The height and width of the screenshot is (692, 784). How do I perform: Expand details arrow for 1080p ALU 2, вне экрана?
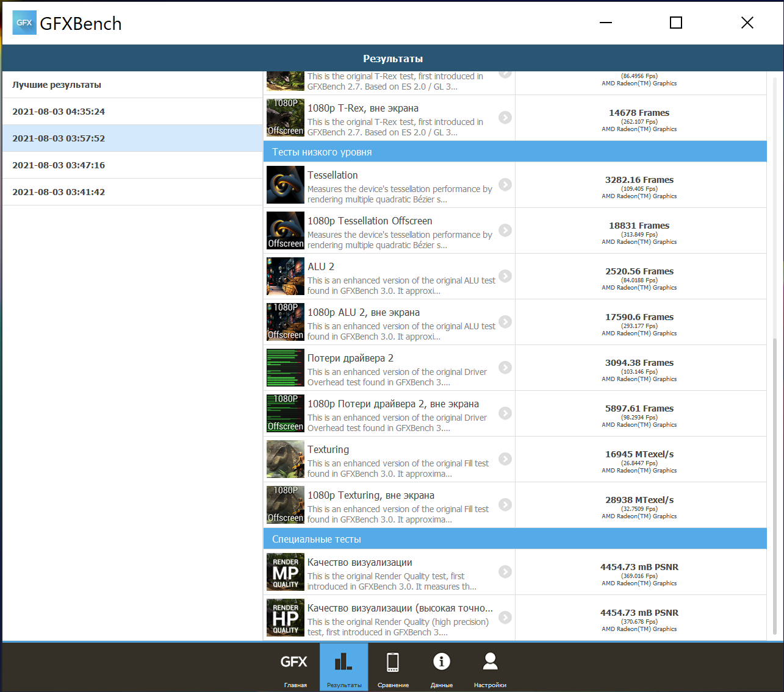click(x=505, y=321)
